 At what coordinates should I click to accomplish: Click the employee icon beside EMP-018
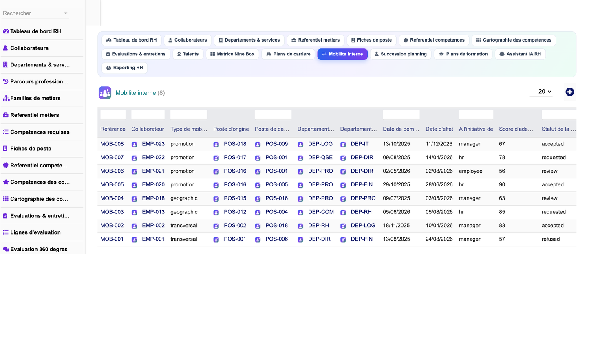click(135, 199)
